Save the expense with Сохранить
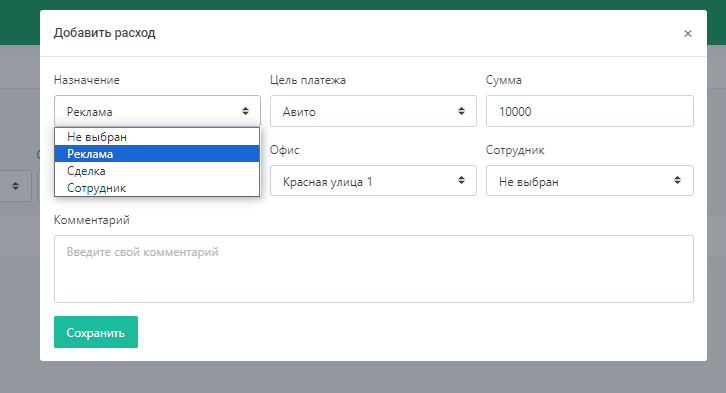Image resolution: width=726 pixels, height=393 pixels. coord(96,332)
